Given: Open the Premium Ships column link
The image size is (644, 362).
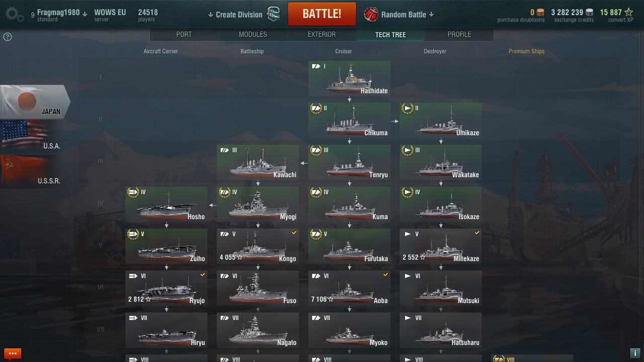Looking at the screenshot, I should (526, 51).
